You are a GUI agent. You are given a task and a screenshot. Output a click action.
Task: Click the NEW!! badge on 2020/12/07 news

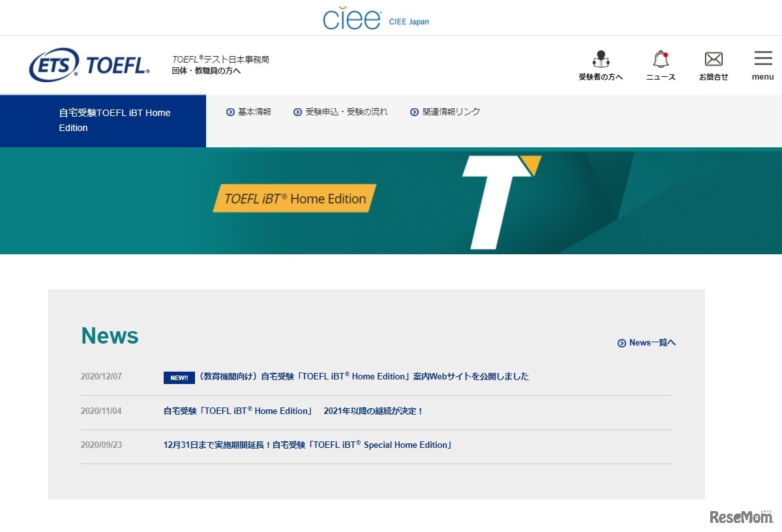[179, 377]
